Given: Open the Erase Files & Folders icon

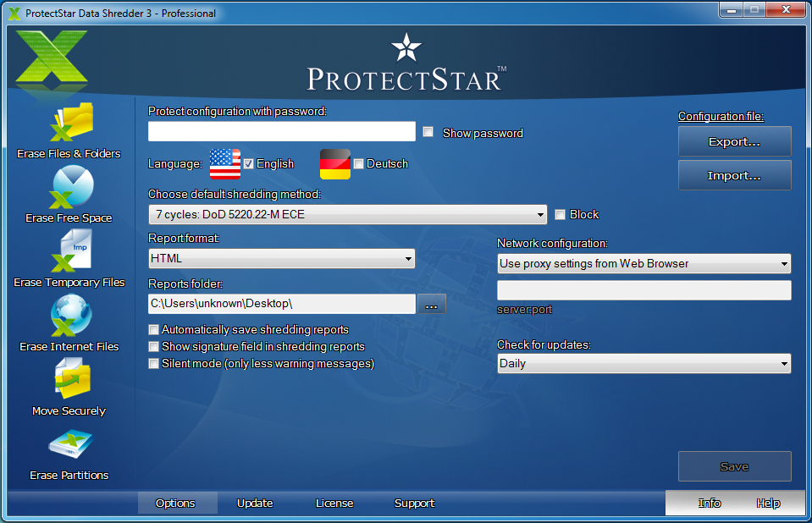Looking at the screenshot, I should pyautogui.click(x=71, y=122).
